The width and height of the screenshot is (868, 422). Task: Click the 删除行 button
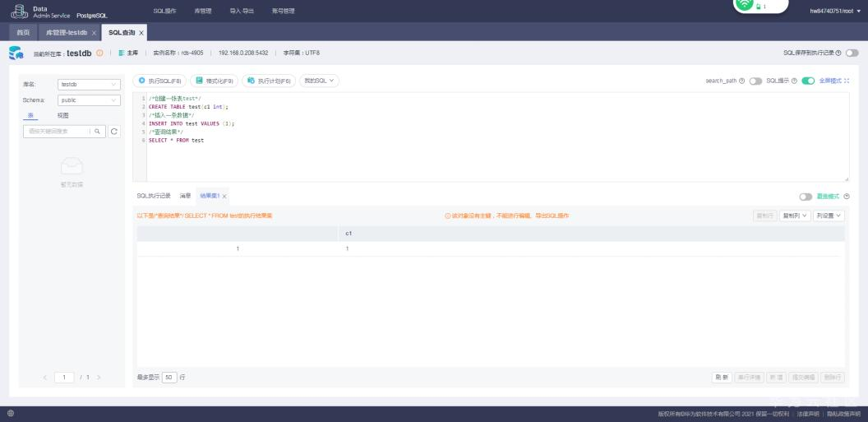833,377
